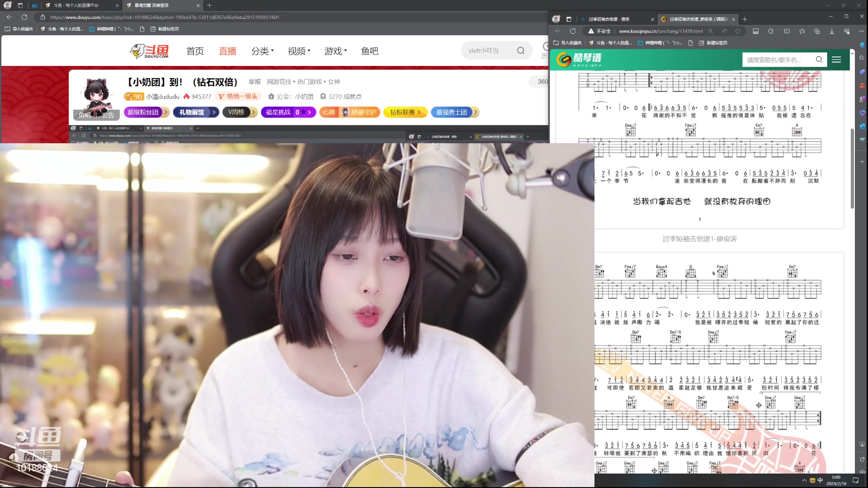Screen dimensions: 868x488
Task: Expand the 分类 categories dropdown
Action: 263,51
